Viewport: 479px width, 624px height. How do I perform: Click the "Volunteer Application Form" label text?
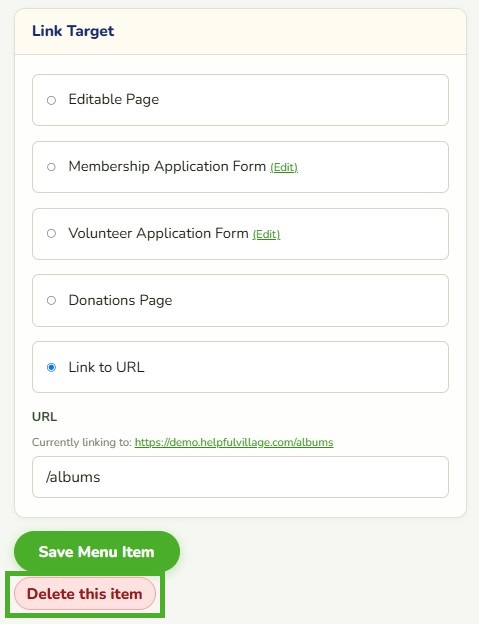tap(158, 233)
